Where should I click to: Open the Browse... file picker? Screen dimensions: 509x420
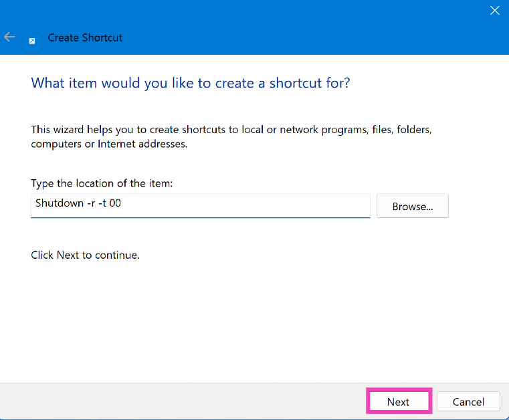(412, 207)
